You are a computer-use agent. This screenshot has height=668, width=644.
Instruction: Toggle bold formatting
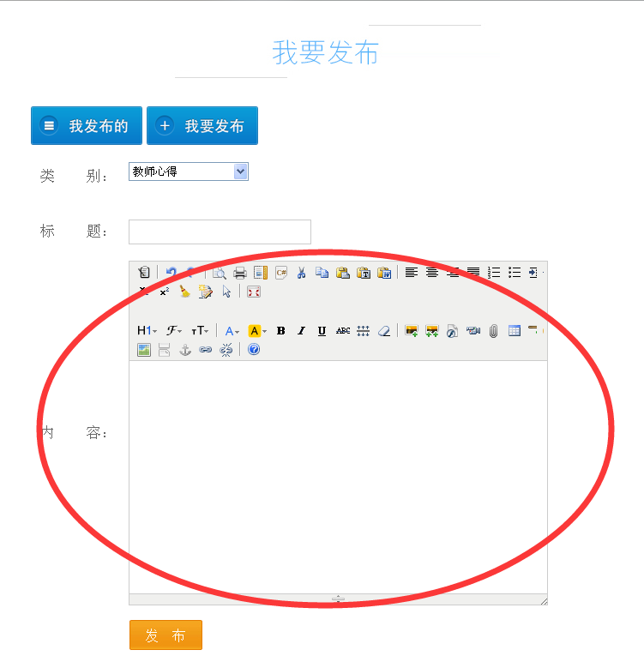point(280,331)
